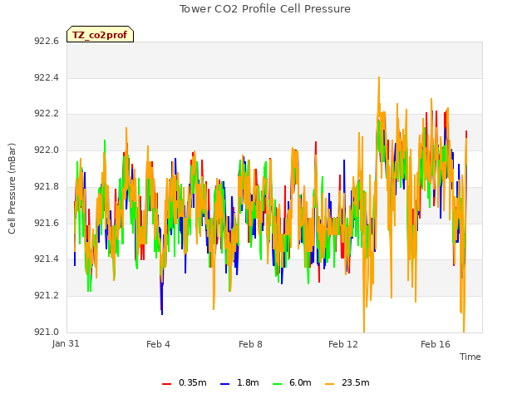
Task: Click the Time axis label
Action: coord(470,357)
